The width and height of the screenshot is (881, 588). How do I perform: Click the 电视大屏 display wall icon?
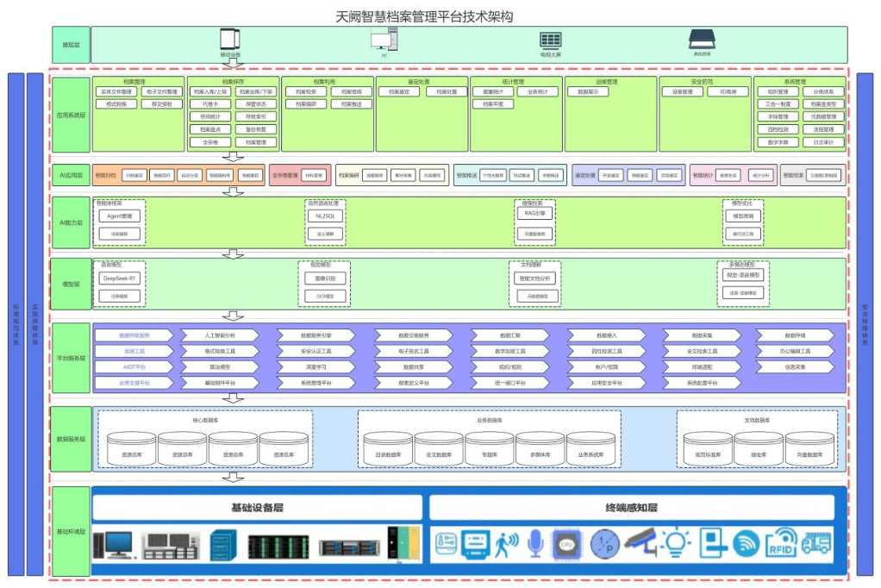click(x=550, y=40)
